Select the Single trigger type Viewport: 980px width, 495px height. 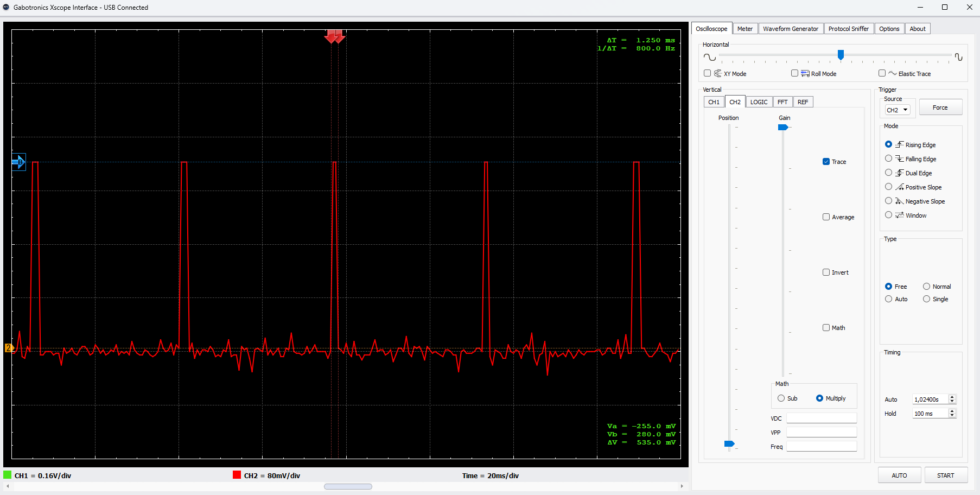[x=926, y=299]
